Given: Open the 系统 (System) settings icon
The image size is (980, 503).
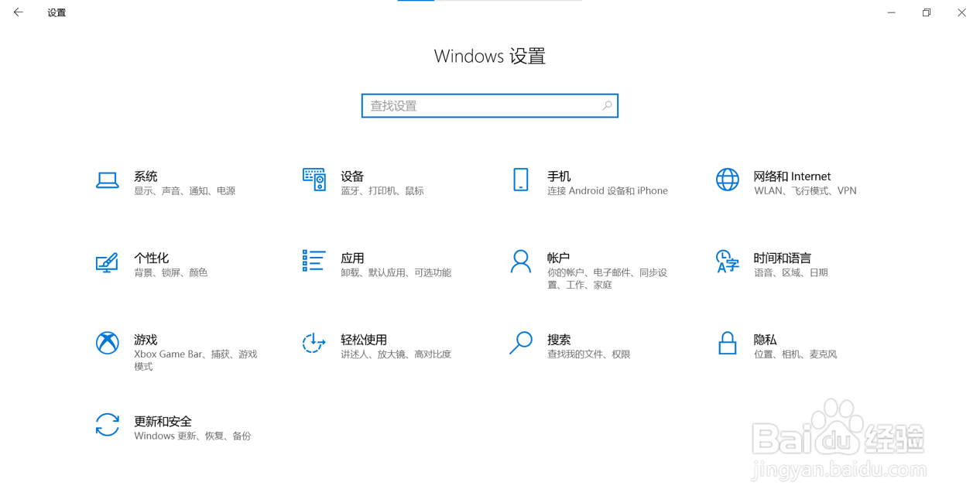Looking at the screenshot, I should tap(108, 180).
